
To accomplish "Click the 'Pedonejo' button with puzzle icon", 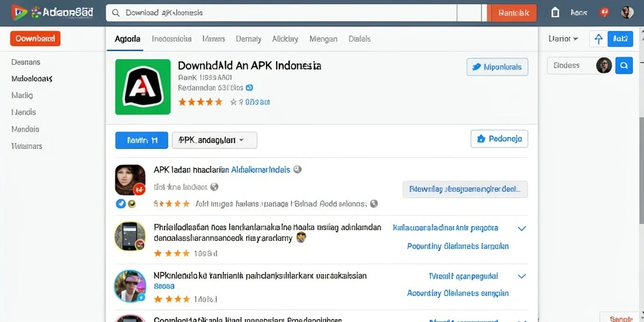I will [x=499, y=139].
